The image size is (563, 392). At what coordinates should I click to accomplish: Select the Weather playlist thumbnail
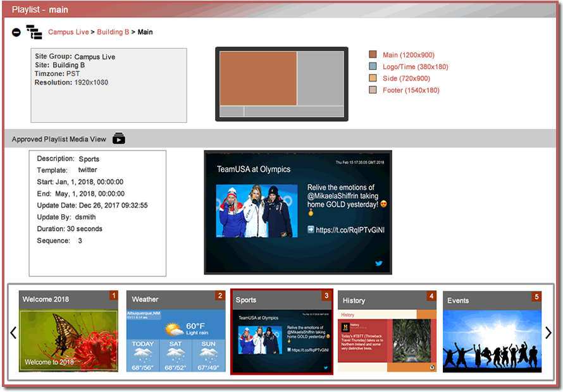[x=176, y=331]
